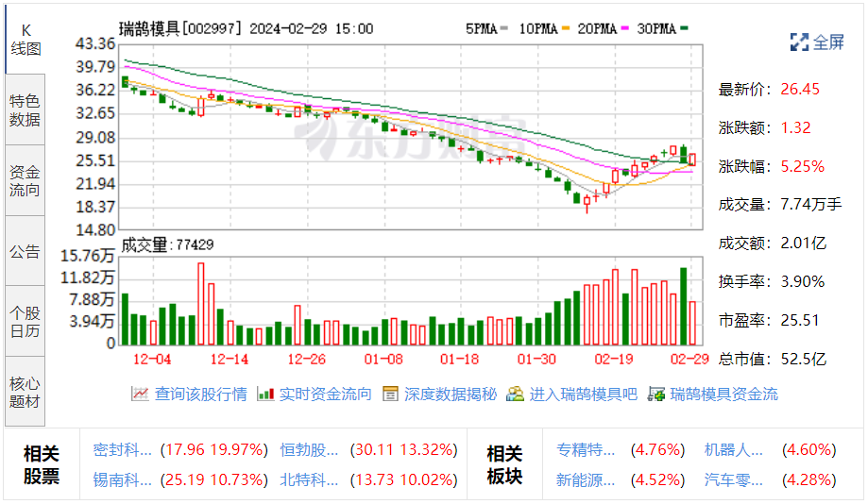Click the 瑞鹄模具资金流 icon
The image size is (868, 504).
(656, 394)
